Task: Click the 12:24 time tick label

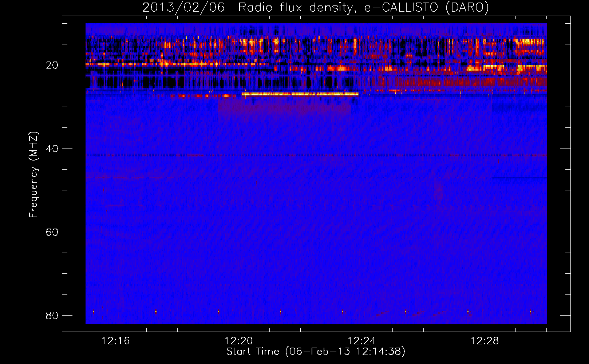Action: click(362, 341)
